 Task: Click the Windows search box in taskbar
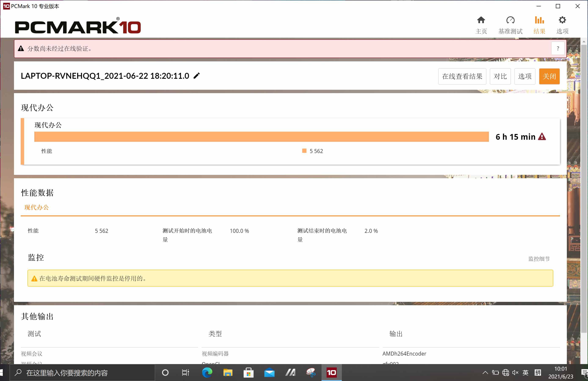tap(82, 373)
